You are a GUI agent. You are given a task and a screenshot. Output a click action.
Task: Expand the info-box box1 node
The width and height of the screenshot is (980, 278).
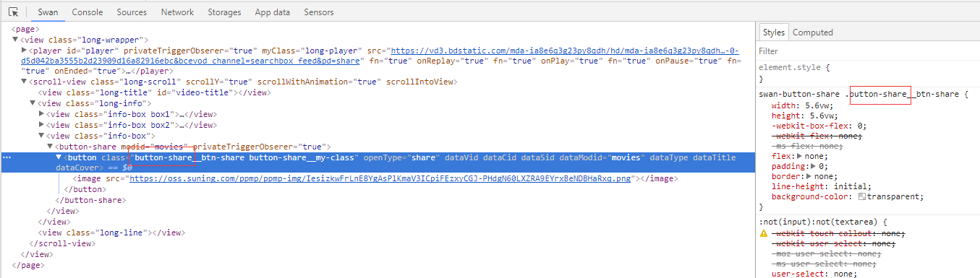pyautogui.click(x=41, y=114)
